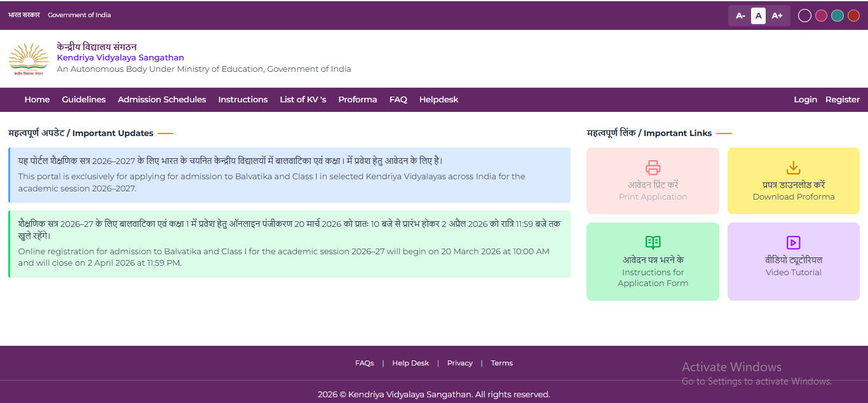Open the Terms footer link
This screenshot has width=868, height=403.
501,363
